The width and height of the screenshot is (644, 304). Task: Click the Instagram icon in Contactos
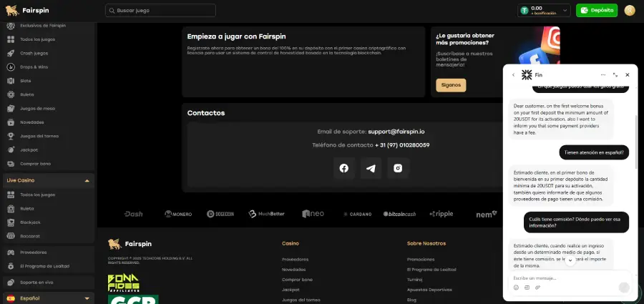pos(398,168)
